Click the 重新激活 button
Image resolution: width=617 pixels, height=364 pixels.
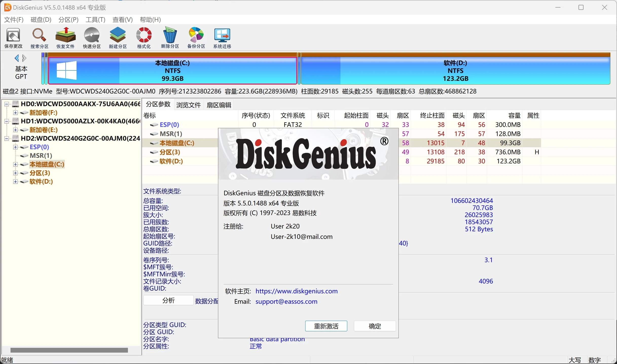[x=326, y=326]
